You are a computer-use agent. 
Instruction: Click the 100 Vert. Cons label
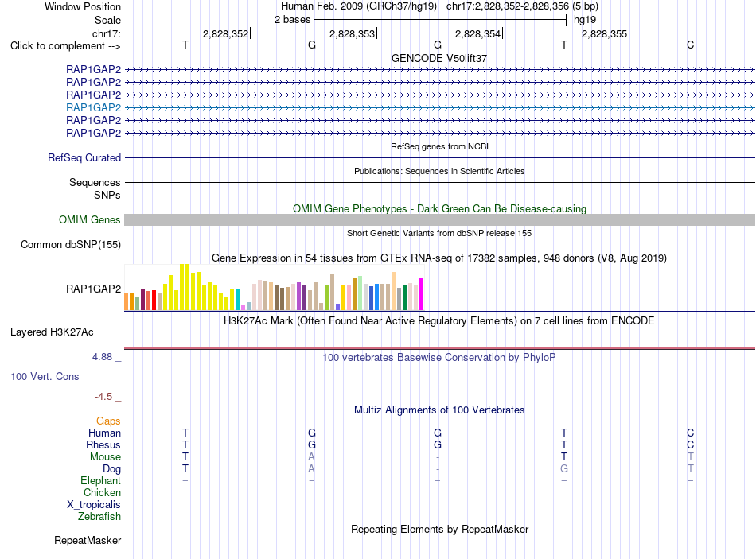click(x=45, y=376)
